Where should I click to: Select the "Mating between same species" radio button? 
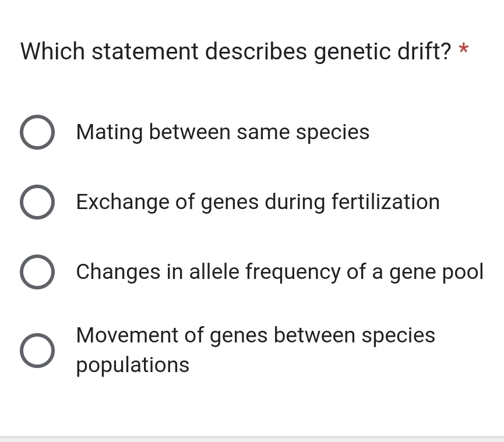(x=37, y=132)
